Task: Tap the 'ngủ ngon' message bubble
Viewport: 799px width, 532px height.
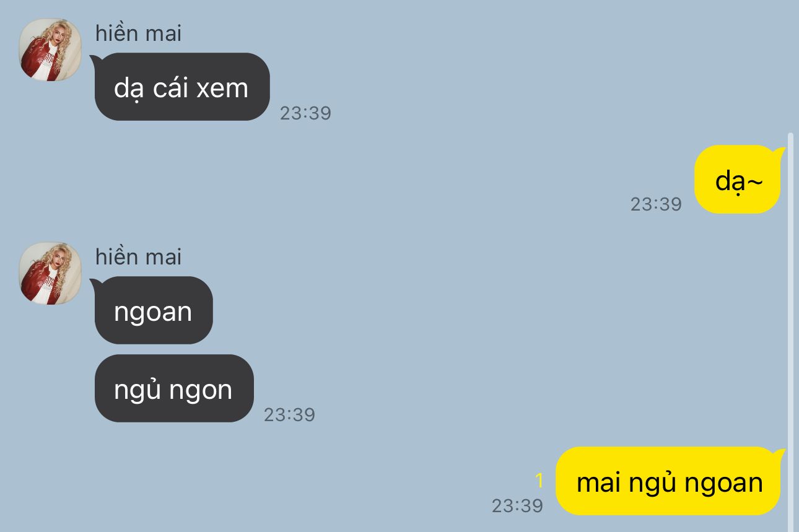Action: click(x=173, y=388)
